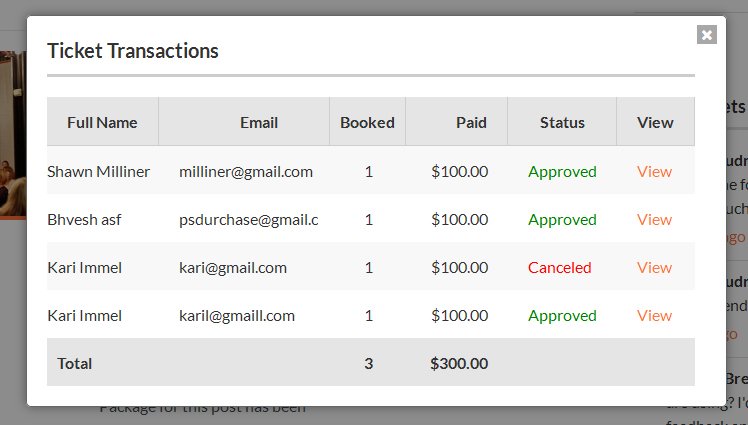Open View link for canceled Kari Immel
Screen dimensions: 748x425
point(654,268)
